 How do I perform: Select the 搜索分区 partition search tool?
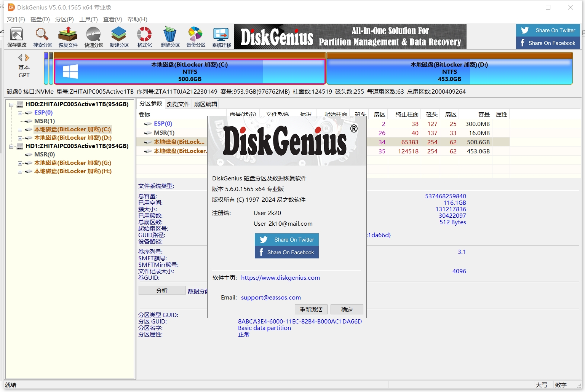42,37
